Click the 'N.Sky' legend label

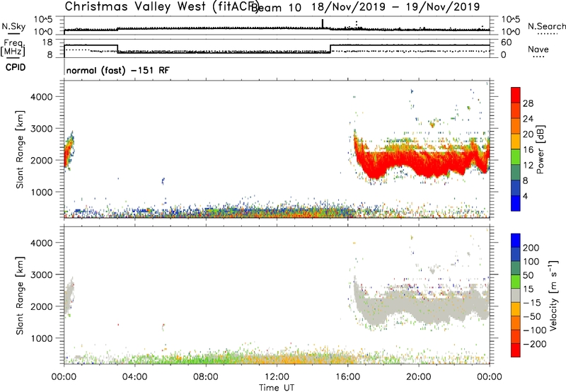(x=13, y=26)
